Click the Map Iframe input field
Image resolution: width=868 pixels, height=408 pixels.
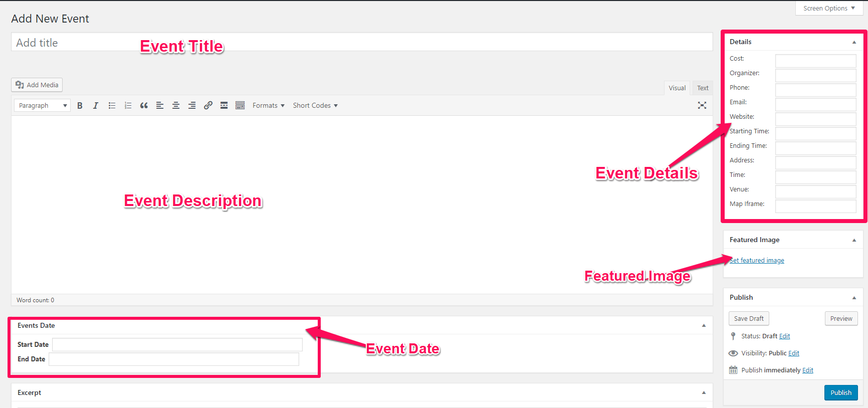click(x=815, y=206)
